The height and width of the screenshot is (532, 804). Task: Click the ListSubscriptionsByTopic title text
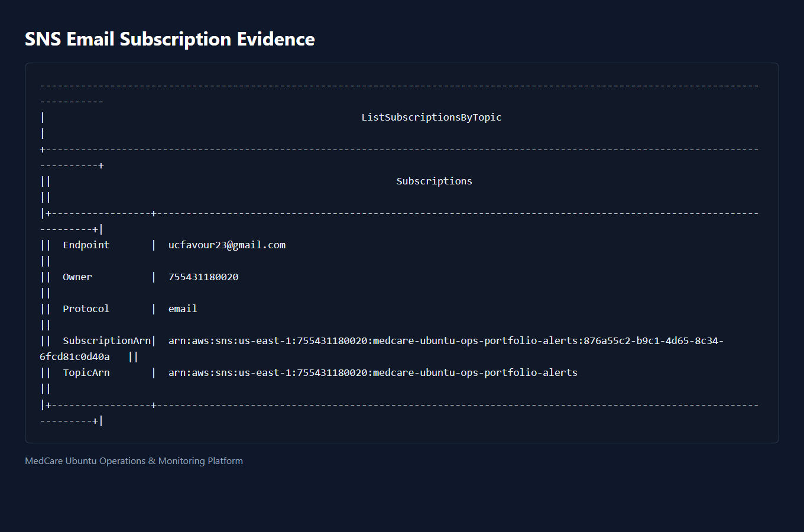pos(432,117)
